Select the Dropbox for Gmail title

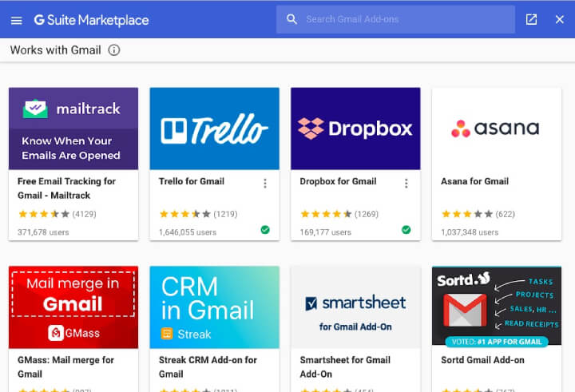(338, 181)
